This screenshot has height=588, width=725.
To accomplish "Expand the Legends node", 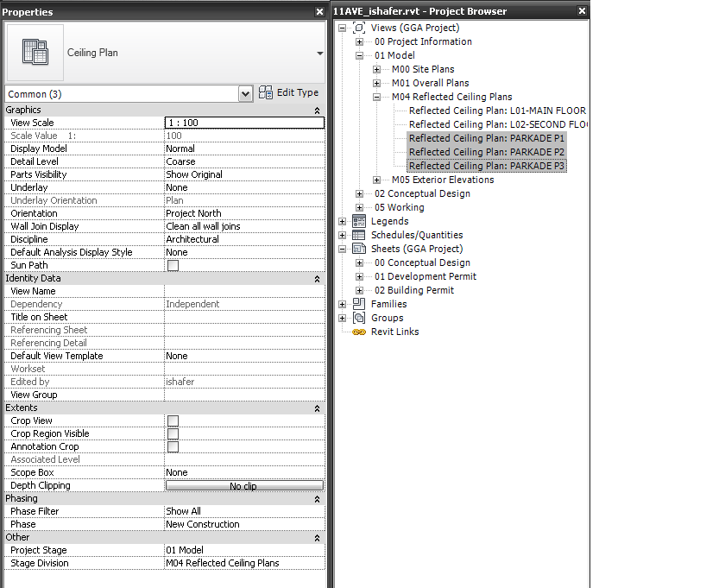I will pos(342,222).
